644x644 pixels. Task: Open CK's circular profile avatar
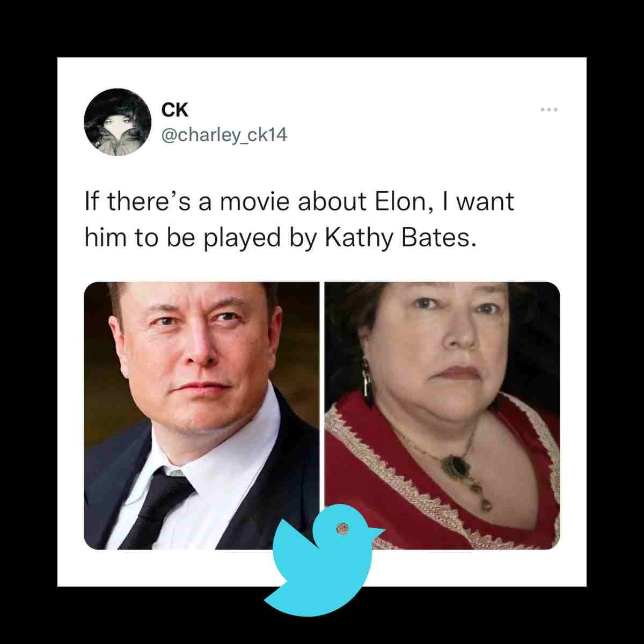click(118, 122)
